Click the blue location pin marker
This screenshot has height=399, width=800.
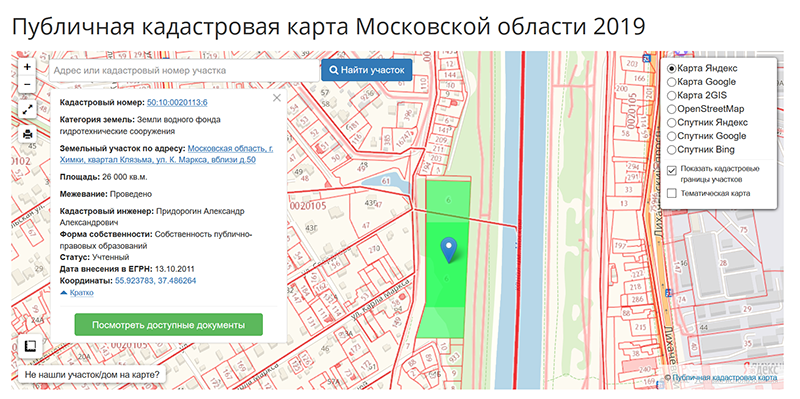pos(448,250)
